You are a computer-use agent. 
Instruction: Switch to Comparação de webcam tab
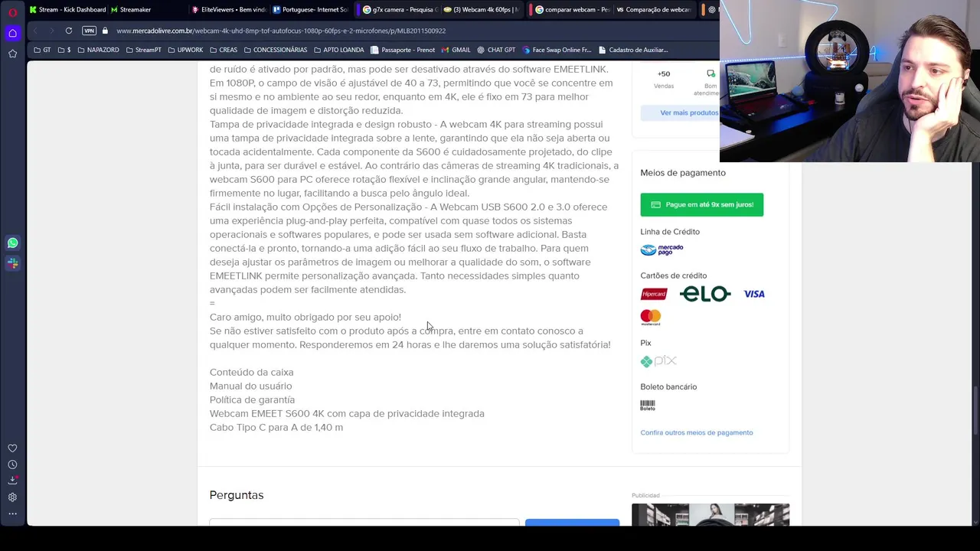653,10
